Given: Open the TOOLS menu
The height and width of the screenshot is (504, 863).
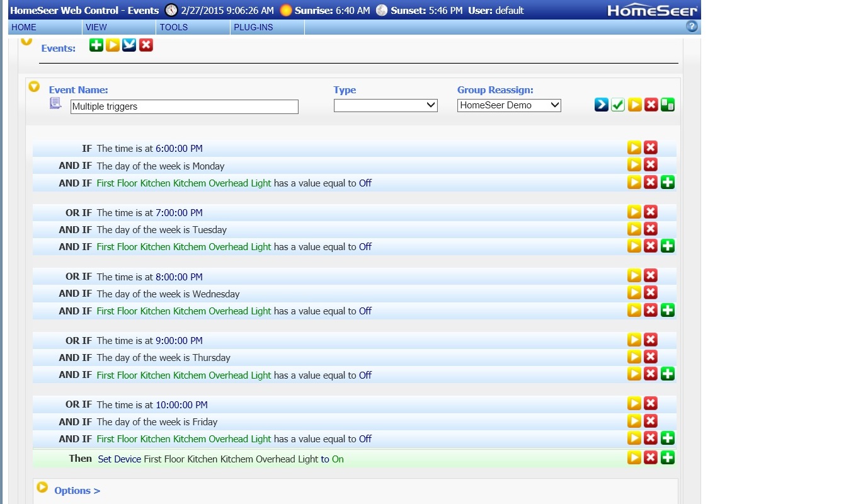Looking at the screenshot, I should pos(174,27).
